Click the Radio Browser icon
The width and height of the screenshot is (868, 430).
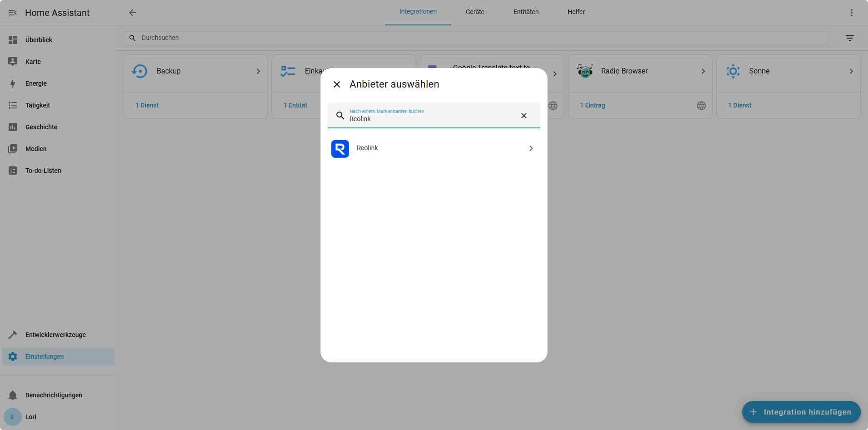tap(585, 71)
